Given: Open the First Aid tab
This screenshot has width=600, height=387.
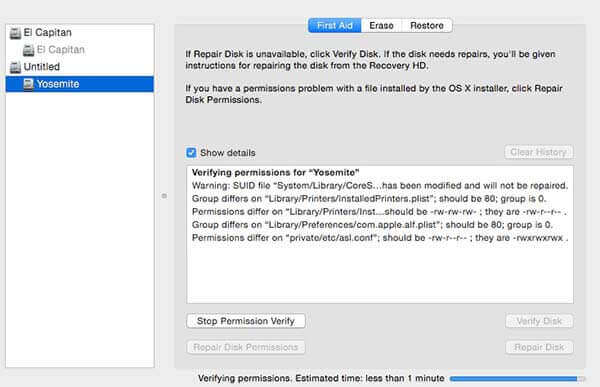Looking at the screenshot, I should tap(335, 26).
